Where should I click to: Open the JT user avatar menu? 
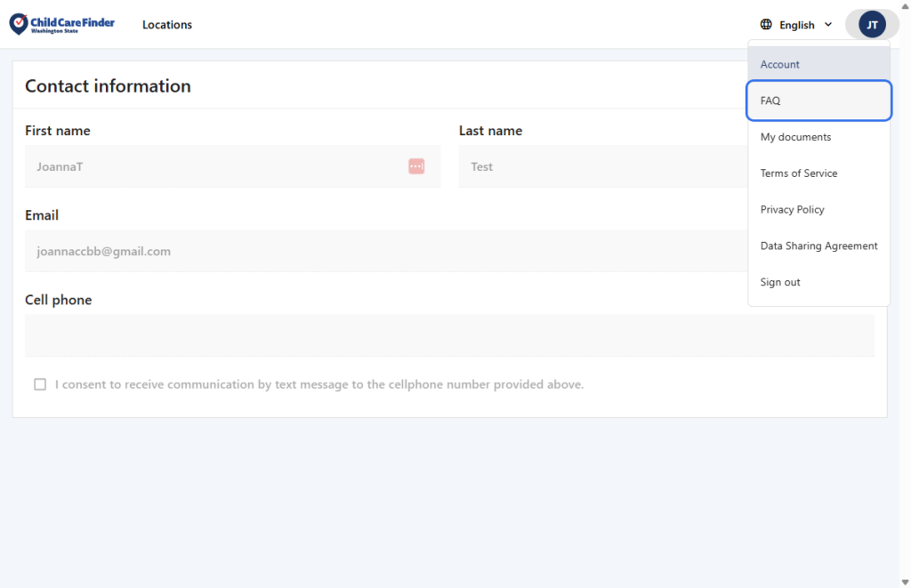tap(872, 25)
